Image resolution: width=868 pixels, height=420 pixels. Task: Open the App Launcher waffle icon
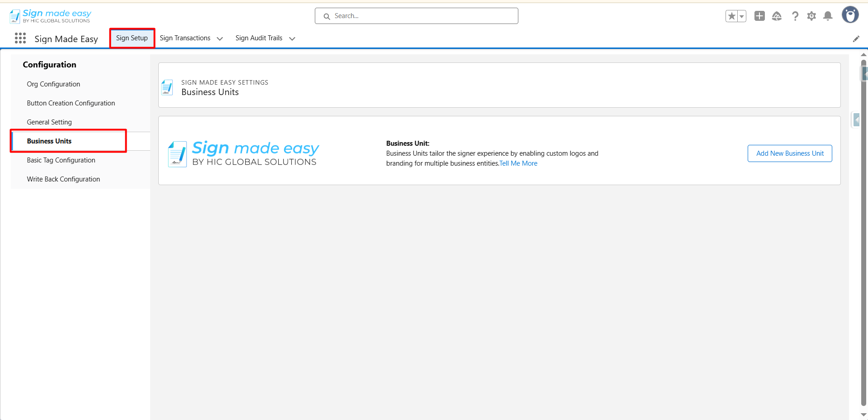20,38
